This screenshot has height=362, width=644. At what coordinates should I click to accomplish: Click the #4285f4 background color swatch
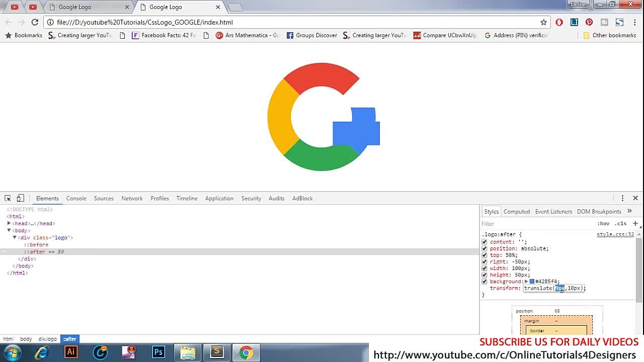(x=532, y=282)
